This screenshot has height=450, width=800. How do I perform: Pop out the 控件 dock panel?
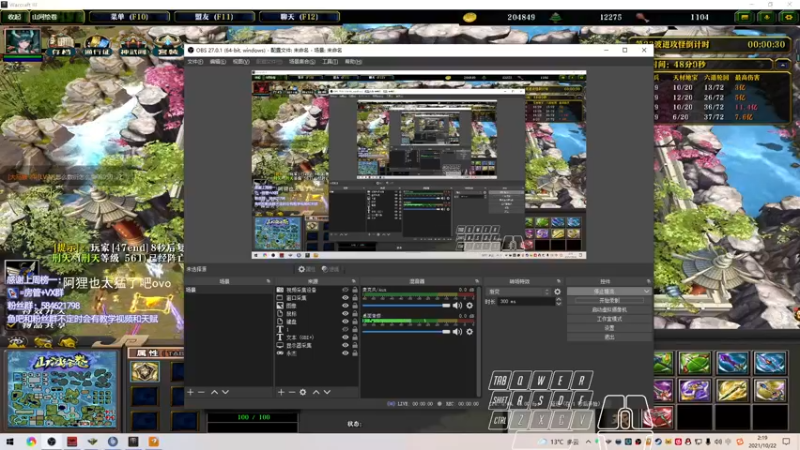(x=648, y=281)
